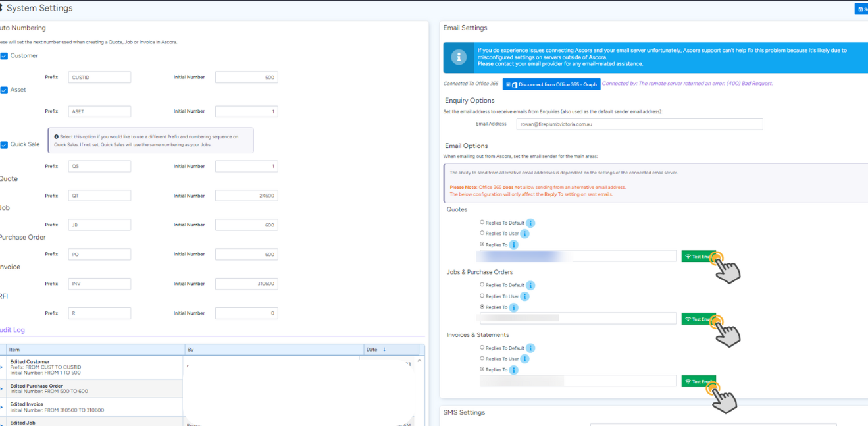Viewport: 868px width, 426px height.
Task: Click info icon next to Jobs & Purchase Orders Replies To User
Action: [x=525, y=296]
